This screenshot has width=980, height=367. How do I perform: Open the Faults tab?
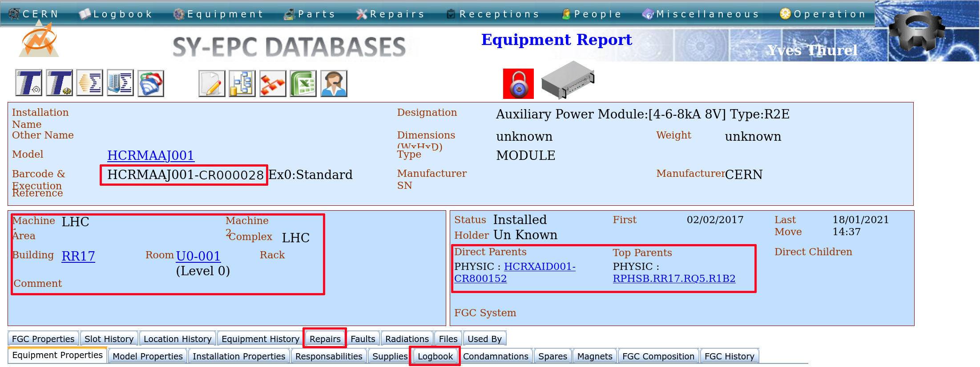coord(363,338)
